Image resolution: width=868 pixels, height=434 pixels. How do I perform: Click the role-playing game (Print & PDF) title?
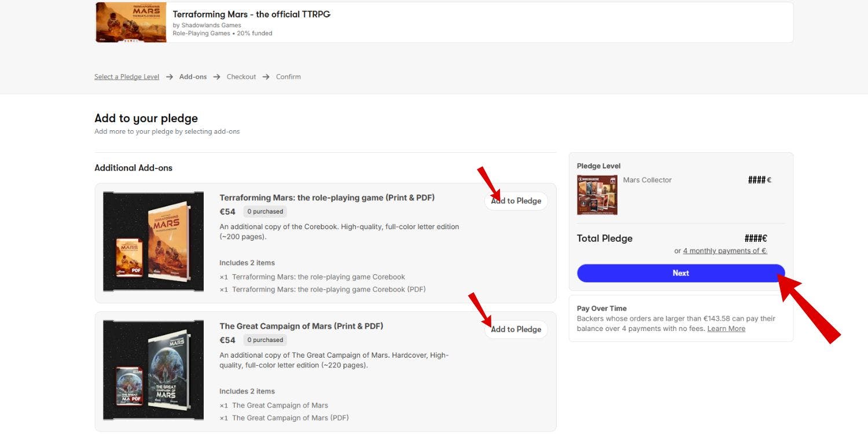click(x=327, y=198)
